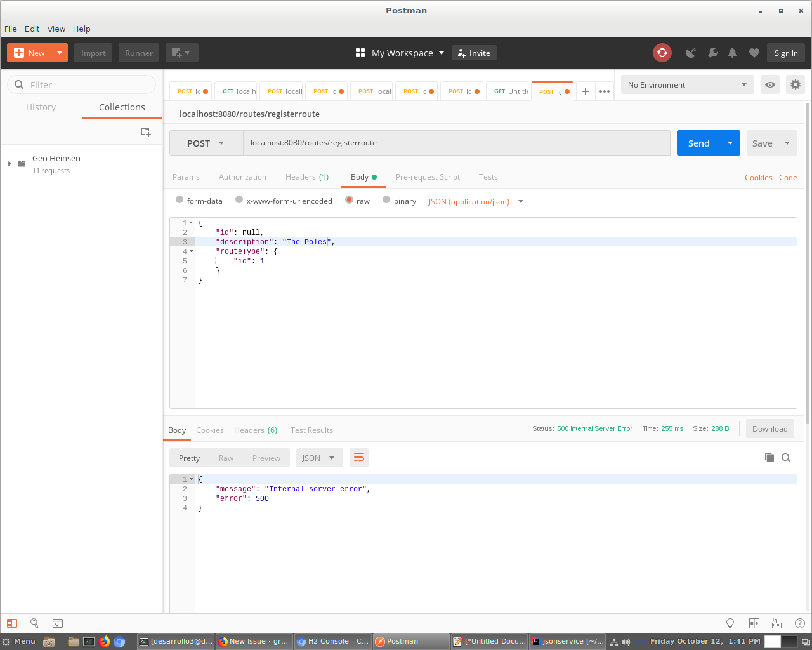
Task: Open the File menu
Action: coord(11,29)
